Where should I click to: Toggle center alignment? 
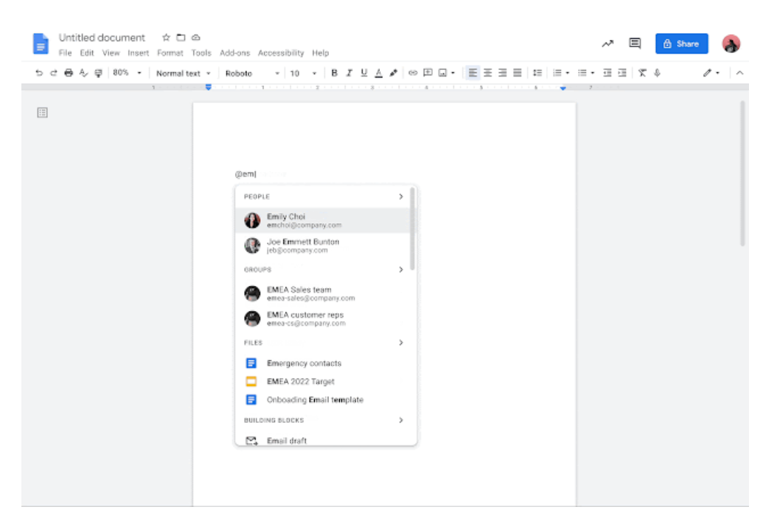point(487,73)
